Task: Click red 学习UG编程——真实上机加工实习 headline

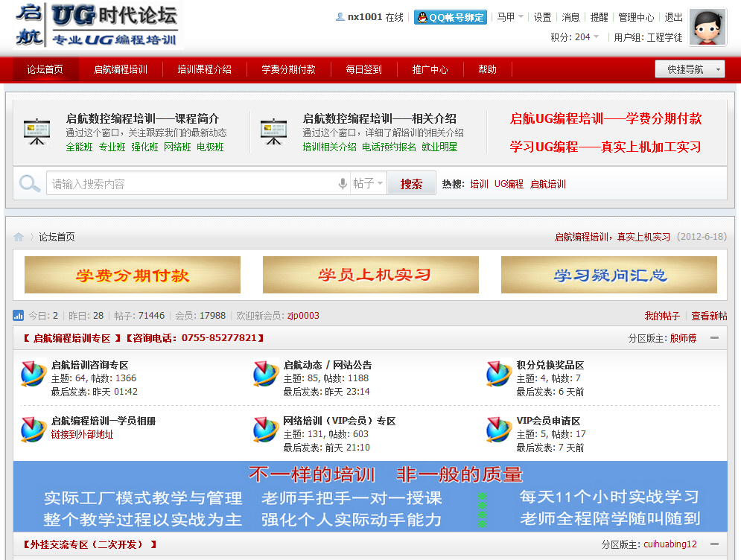Action: pos(605,147)
